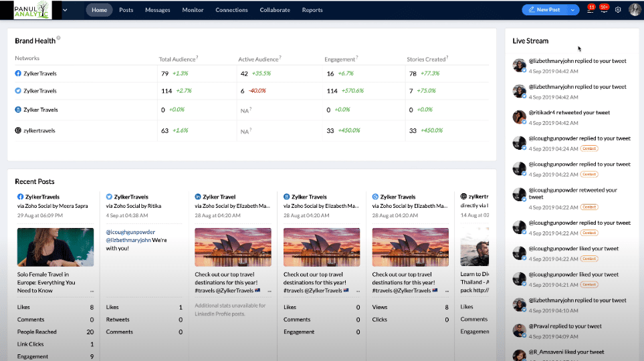The image size is (644, 361).
Task: Expand the New Post dropdown arrow
Action: tap(572, 10)
